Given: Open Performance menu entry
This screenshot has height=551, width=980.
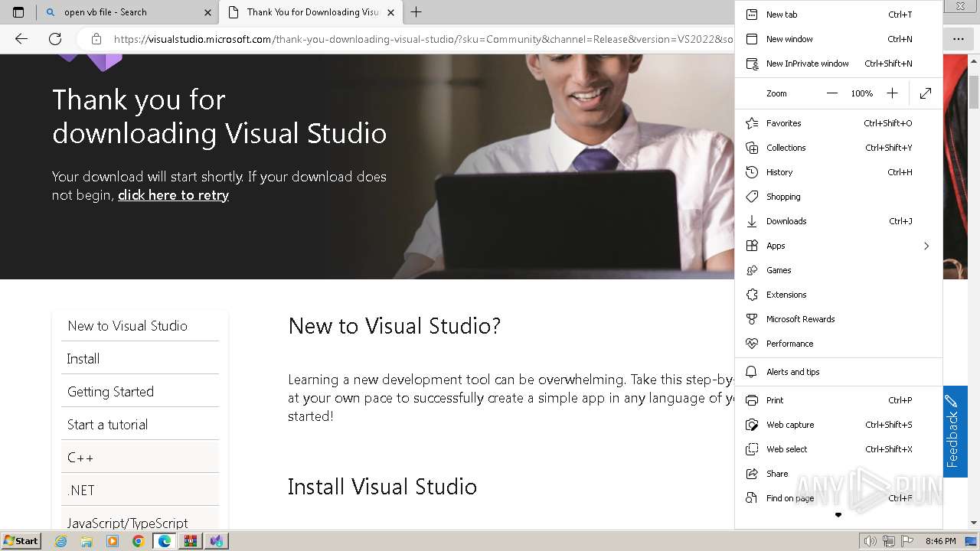Looking at the screenshot, I should pyautogui.click(x=838, y=344).
